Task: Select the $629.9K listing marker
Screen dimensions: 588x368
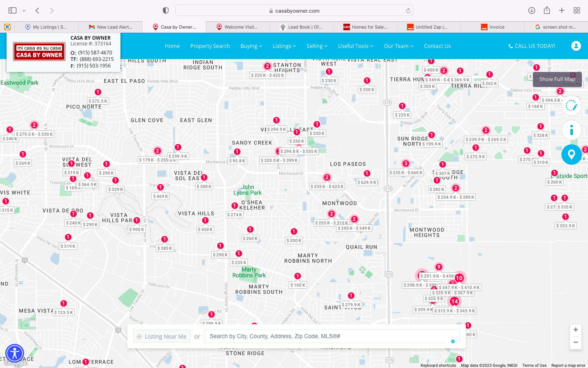Action: coord(367,182)
